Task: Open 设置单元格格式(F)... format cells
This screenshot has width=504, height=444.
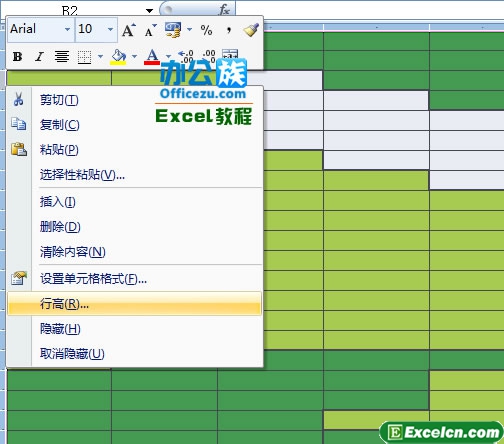Action: [x=135, y=279]
